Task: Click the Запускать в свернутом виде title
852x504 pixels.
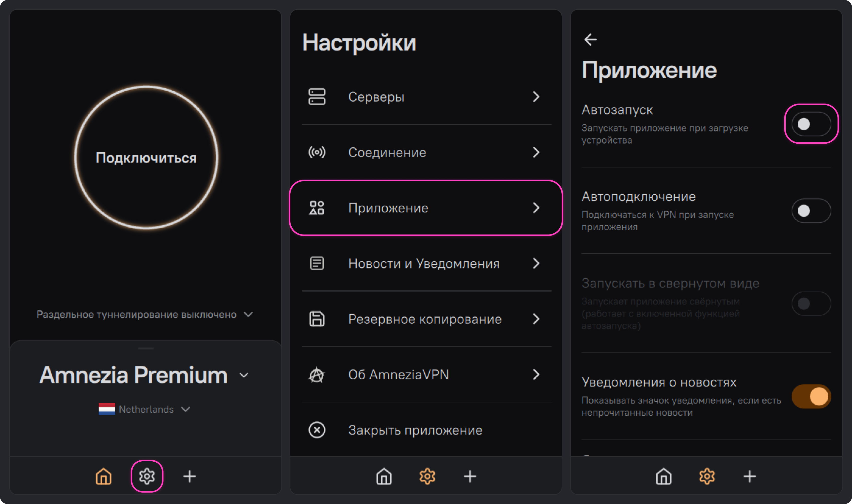Action: pyautogui.click(x=670, y=283)
